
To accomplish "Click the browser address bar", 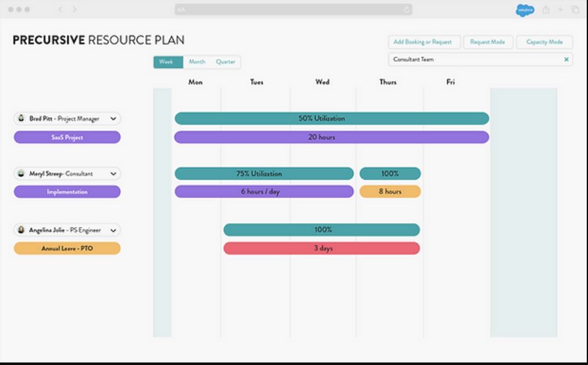I will point(293,9).
